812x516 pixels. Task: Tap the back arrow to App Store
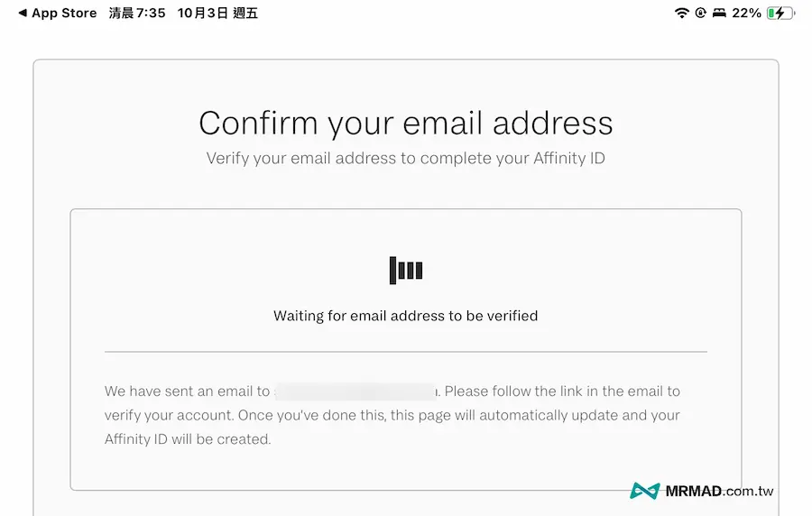[x=22, y=14]
